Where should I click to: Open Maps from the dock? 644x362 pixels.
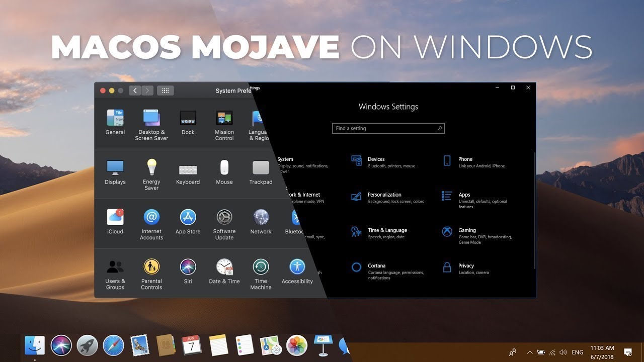[271, 345]
